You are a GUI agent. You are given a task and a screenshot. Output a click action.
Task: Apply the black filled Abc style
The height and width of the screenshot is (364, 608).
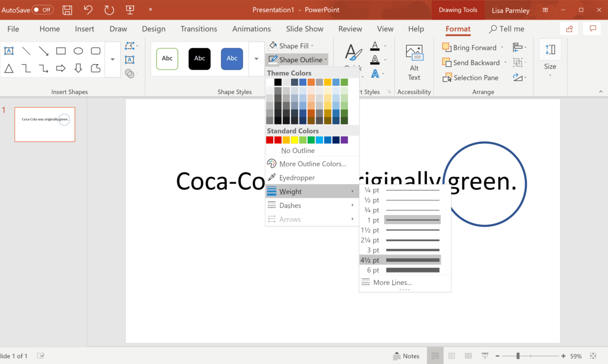click(x=199, y=59)
